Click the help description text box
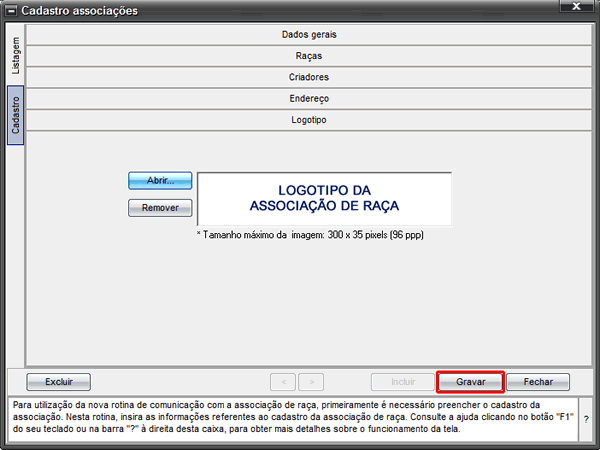This screenshot has height=450, width=600. coord(293,419)
